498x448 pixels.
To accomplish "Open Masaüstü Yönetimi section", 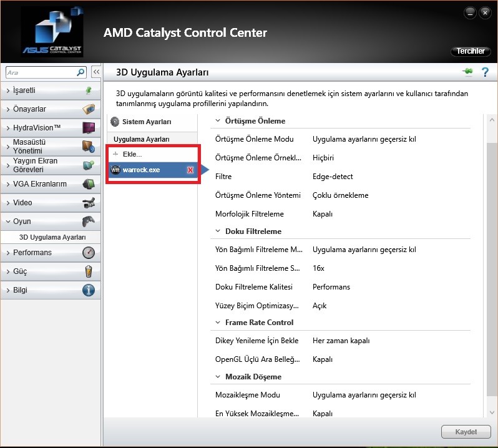I will [x=51, y=147].
